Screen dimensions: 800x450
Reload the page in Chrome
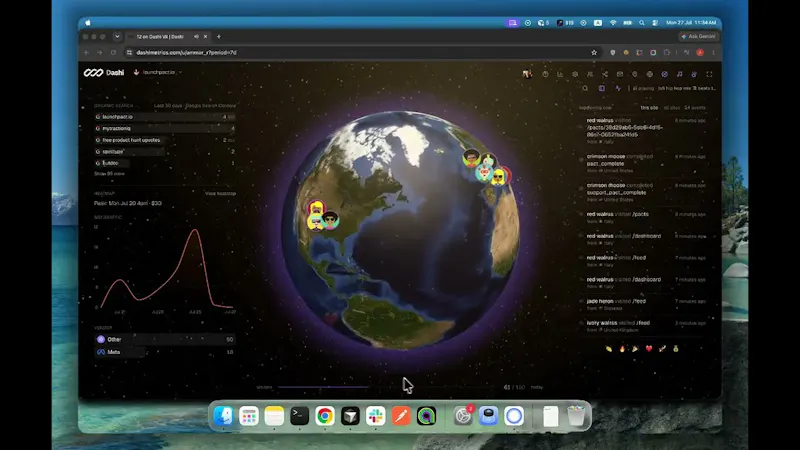pyautogui.click(x=113, y=53)
